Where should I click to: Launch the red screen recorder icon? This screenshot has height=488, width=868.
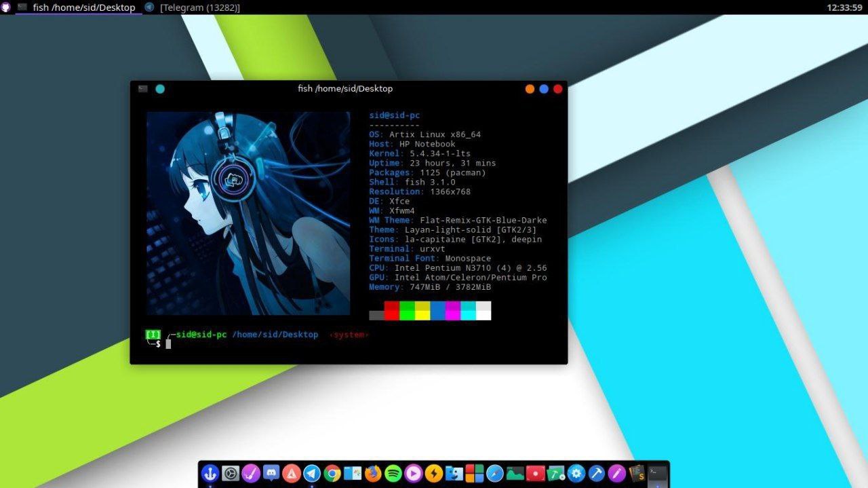(536, 473)
